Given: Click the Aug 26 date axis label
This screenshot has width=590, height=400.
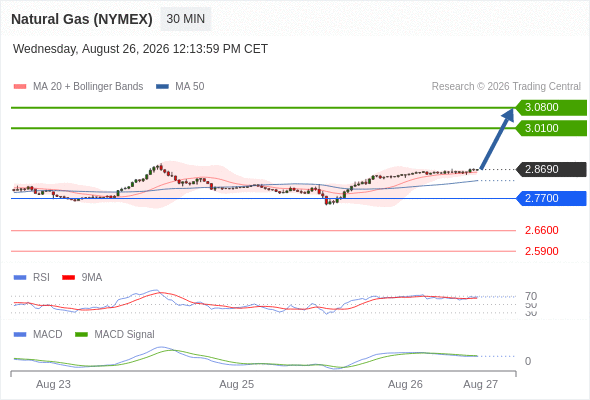Looking at the screenshot, I should 405,384.
